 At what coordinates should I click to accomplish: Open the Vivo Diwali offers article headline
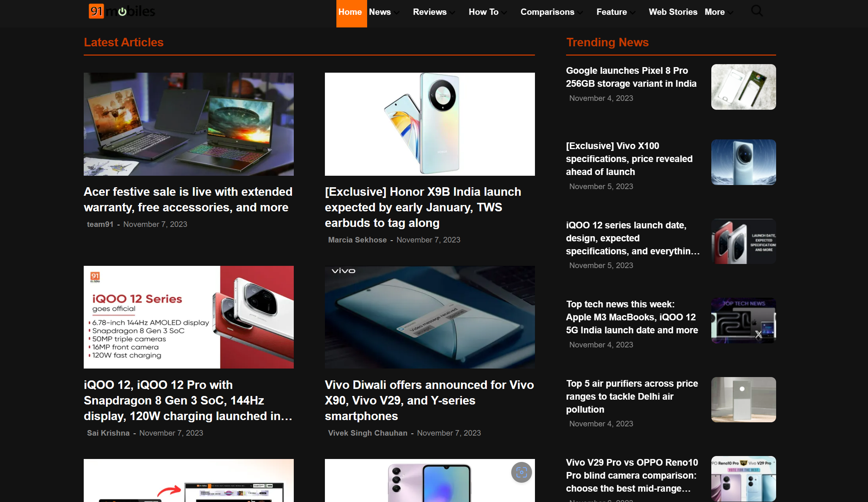point(429,400)
